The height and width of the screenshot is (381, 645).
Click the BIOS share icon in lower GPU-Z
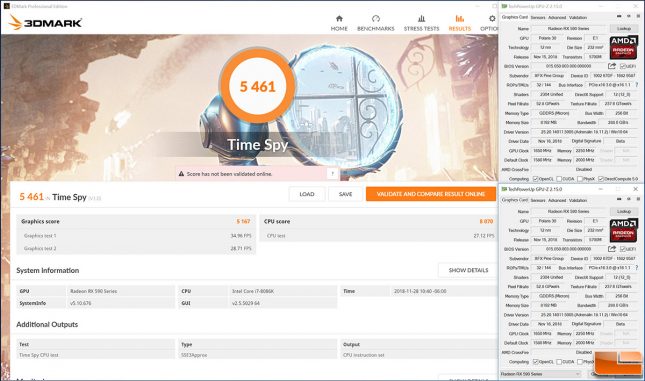pos(612,249)
